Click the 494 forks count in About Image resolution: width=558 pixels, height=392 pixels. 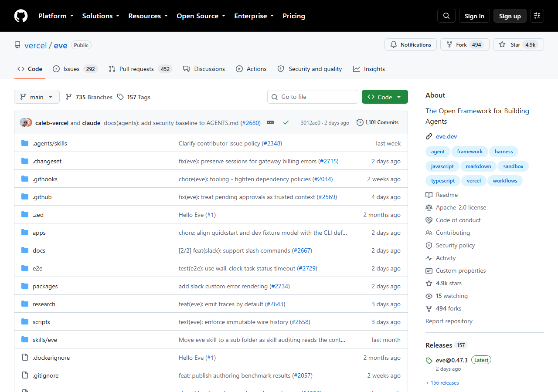[x=449, y=308]
